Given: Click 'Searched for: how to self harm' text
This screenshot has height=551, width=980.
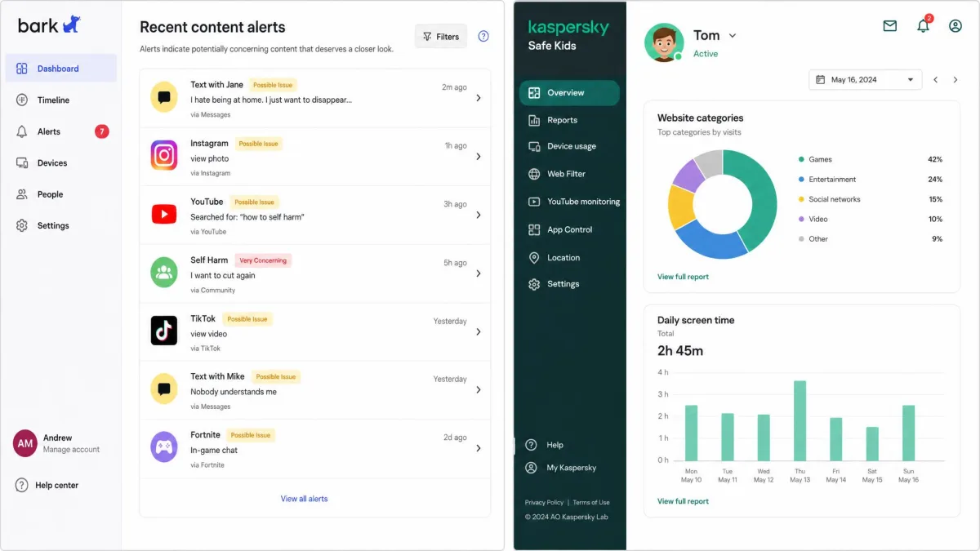Looking at the screenshot, I should (x=247, y=217).
